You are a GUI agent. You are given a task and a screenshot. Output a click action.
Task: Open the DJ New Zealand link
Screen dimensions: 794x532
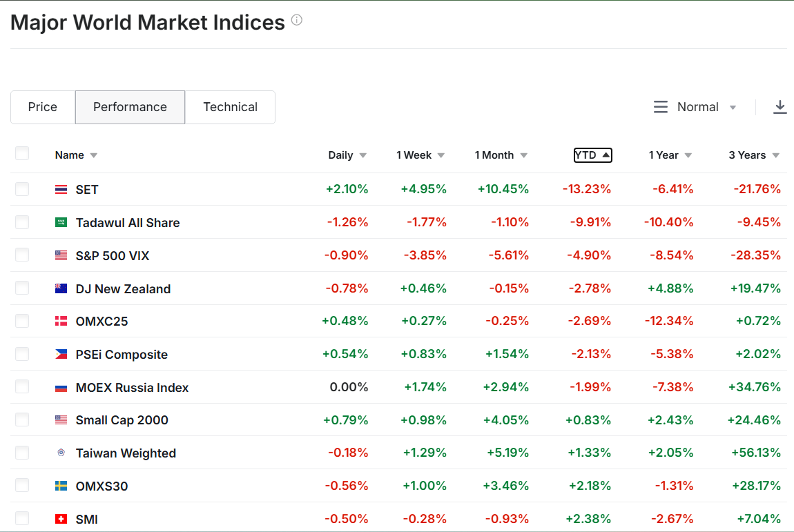tap(123, 288)
